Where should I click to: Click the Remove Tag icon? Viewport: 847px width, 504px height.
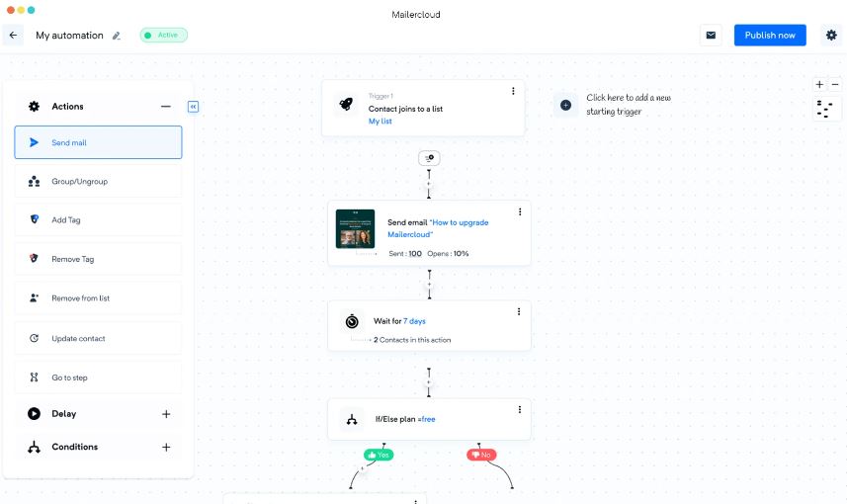pos(34,258)
